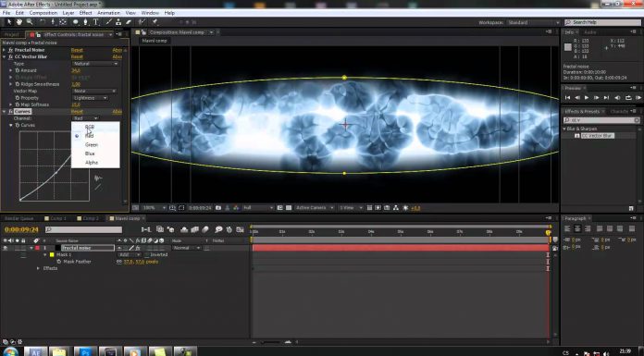The width and height of the screenshot is (644, 356).
Task: Click the Take Snapshot camera icon
Action: click(x=218, y=208)
